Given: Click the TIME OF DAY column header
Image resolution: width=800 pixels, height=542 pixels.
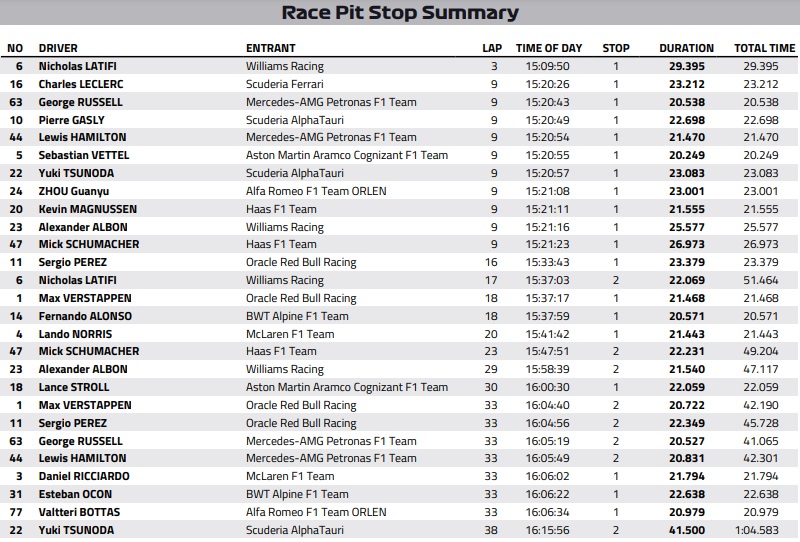Looking at the screenshot, I should (548, 48).
